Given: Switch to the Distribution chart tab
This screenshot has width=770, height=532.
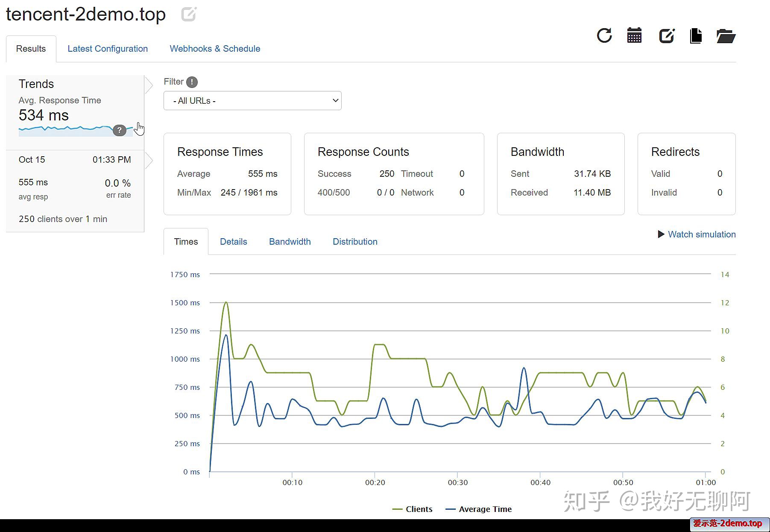Looking at the screenshot, I should point(355,242).
